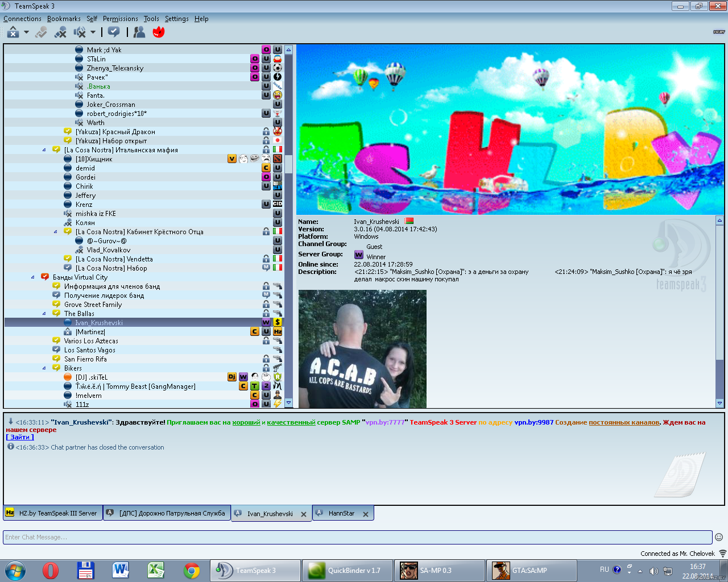Click info panel scroll down arrow
The image size is (728, 582).
coord(719,403)
